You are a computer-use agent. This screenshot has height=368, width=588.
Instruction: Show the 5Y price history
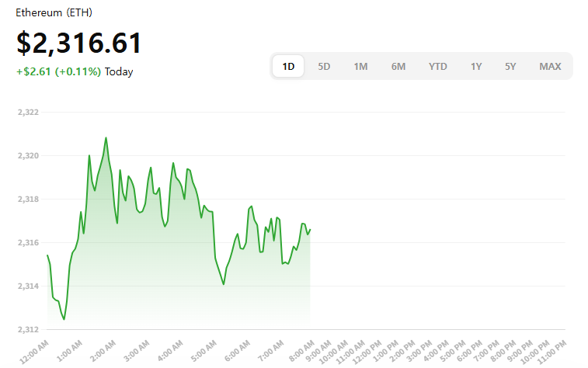pyautogui.click(x=510, y=66)
